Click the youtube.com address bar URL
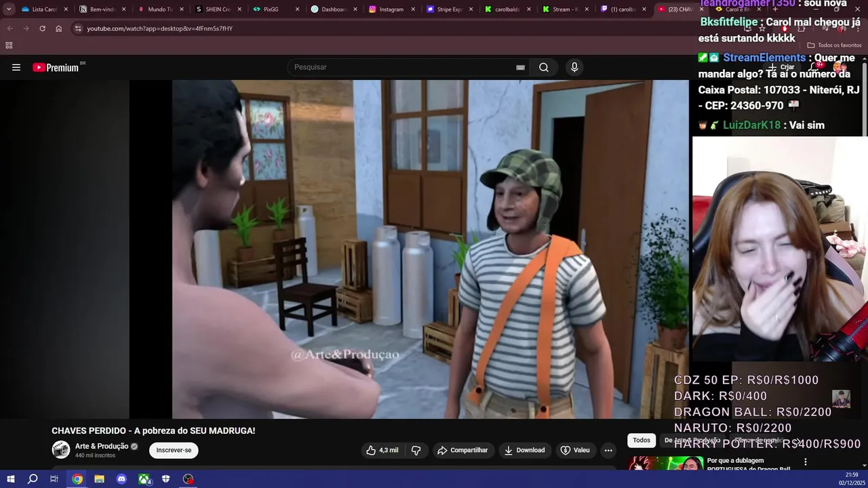The image size is (868, 488). coord(159,28)
